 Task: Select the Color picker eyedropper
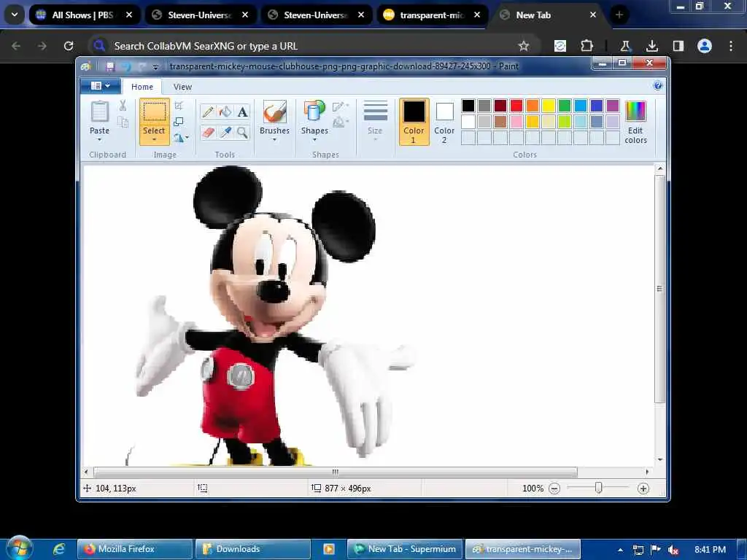tap(225, 132)
